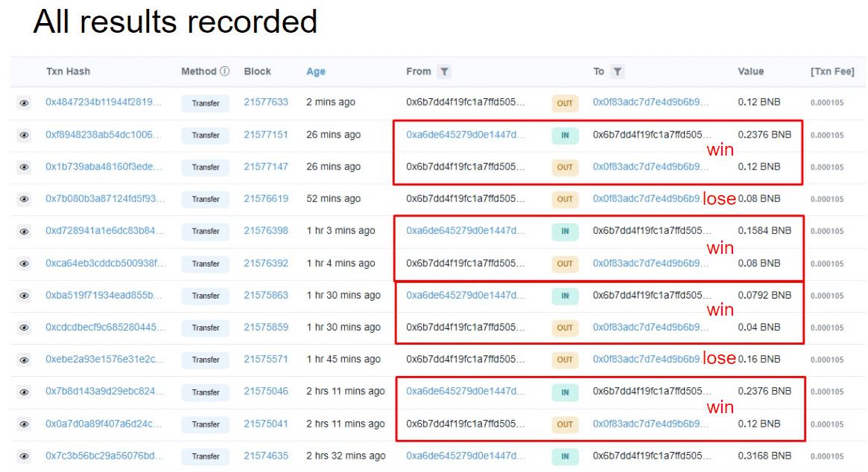Screen dimensions: 868x472
Task: Open block number 21574635
Action: click(265, 456)
